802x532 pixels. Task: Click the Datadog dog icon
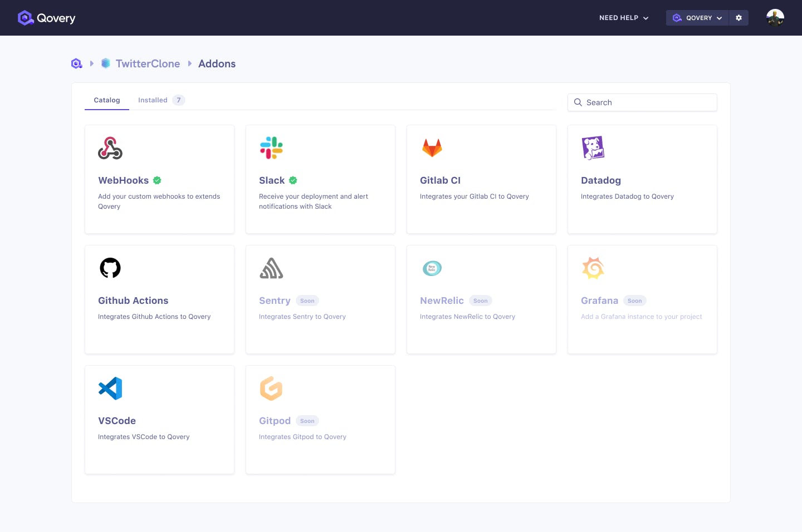(593, 147)
